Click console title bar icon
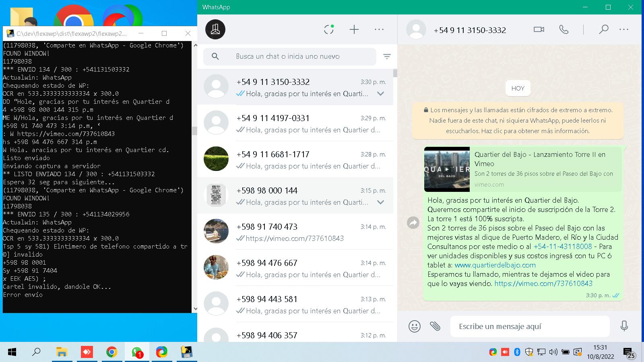This screenshot has height=362, width=644. pyautogui.click(x=10, y=33)
